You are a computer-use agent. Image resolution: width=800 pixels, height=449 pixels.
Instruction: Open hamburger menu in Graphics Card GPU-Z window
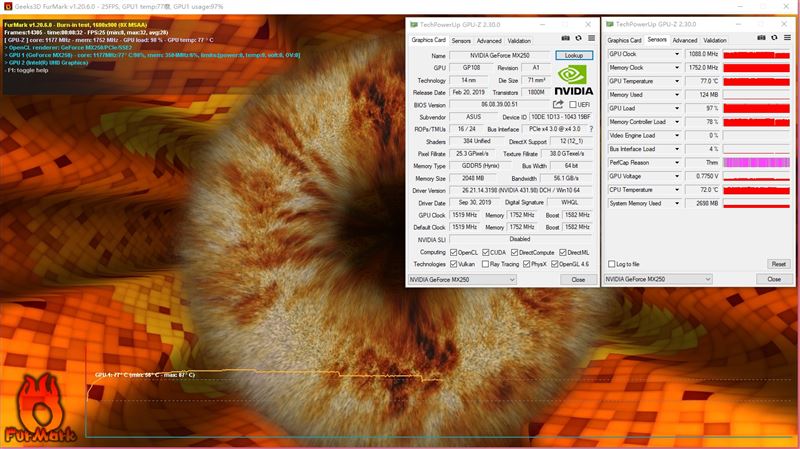tap(591, 38)
